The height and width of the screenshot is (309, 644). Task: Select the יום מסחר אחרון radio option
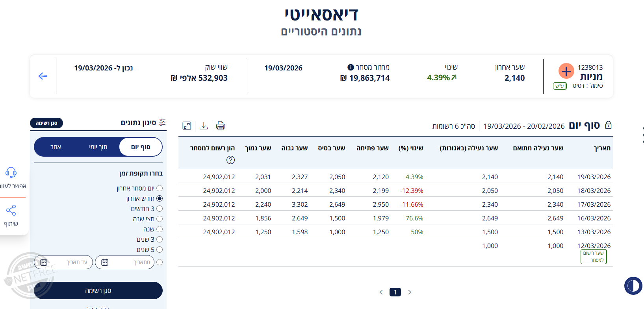(160, 189)
